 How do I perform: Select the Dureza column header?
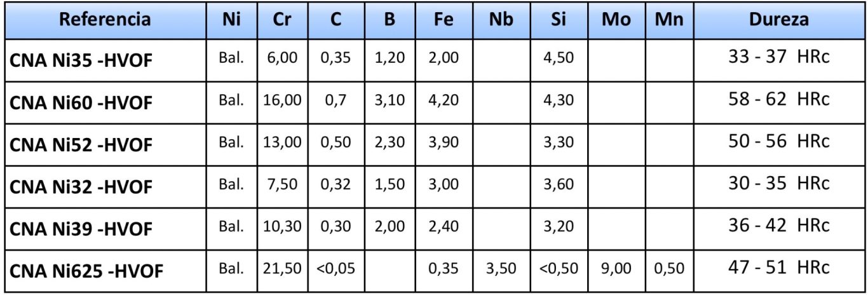click(x=778, y=19)
